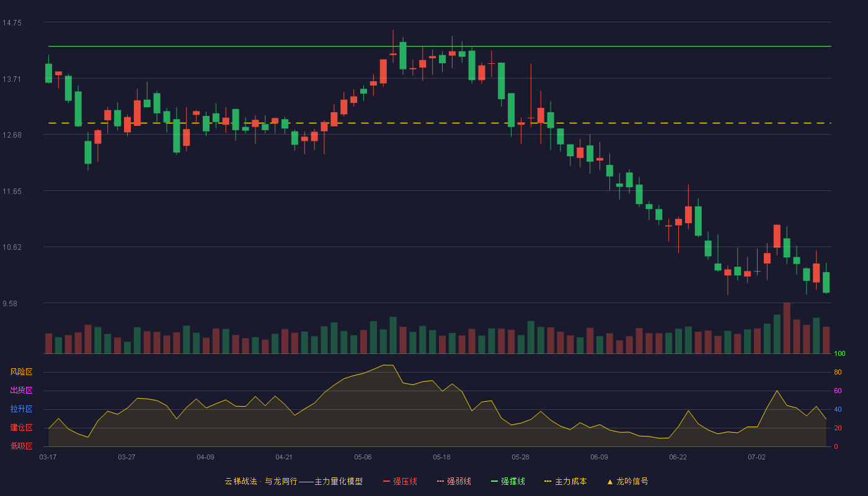Click the 拉升区 zone label
The image size is (868, 496).
click(21, 409)
